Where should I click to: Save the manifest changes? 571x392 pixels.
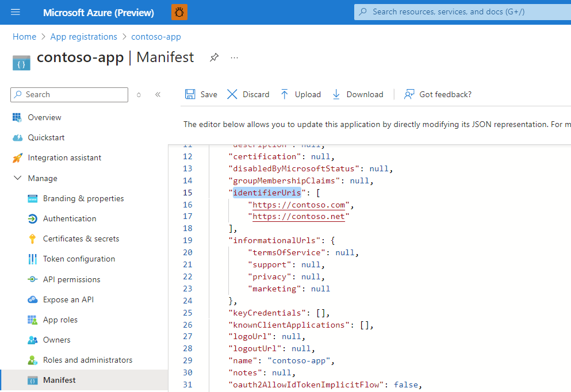point(201,94)
